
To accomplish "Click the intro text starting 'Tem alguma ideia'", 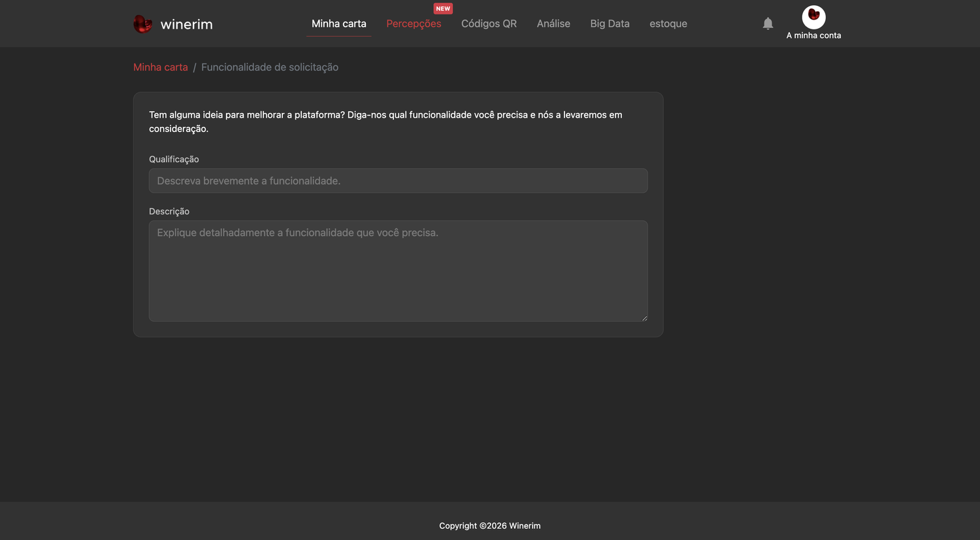I will pyautogui.click(x=385, y=122).
